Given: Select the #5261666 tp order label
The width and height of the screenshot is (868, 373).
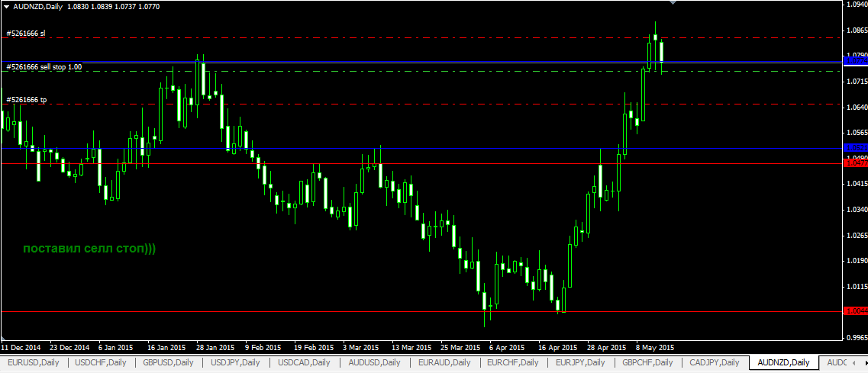Looking at the screenshot, I should [27, 100].
